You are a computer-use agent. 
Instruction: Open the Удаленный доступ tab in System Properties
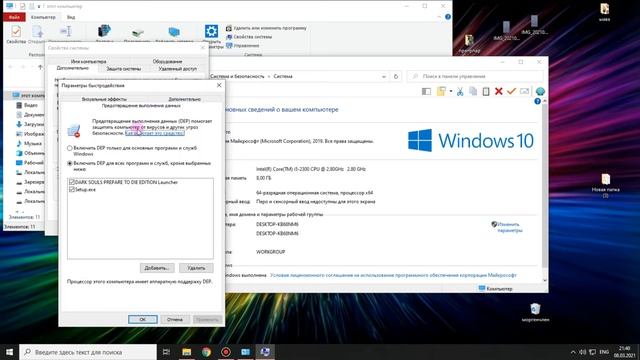[178, 69]
